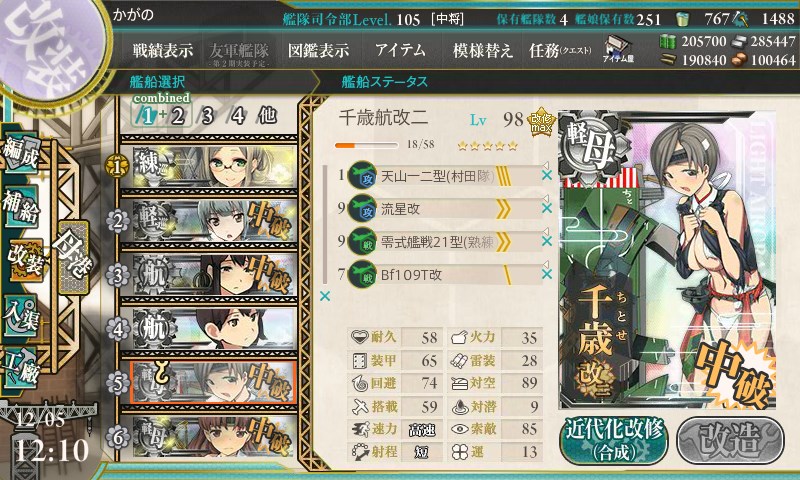Click the 改造 remodel button

(730, 440)
